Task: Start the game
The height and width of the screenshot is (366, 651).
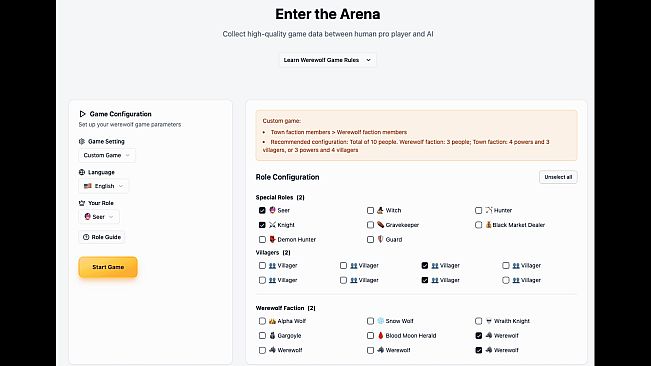Action: [108, 267]
